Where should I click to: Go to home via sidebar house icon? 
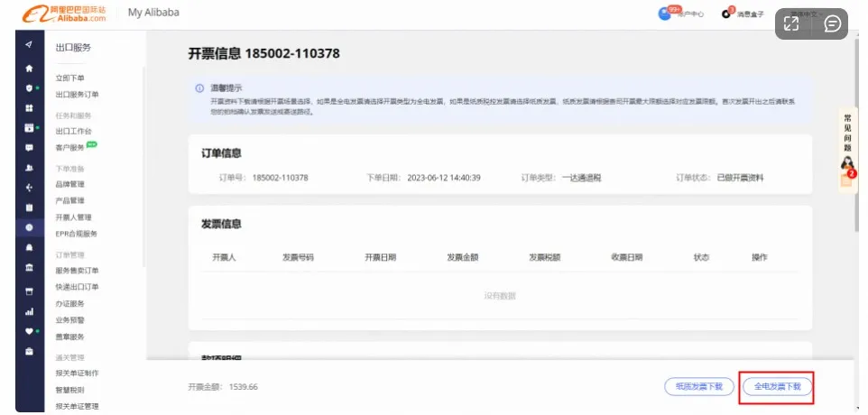pos(30,69)
